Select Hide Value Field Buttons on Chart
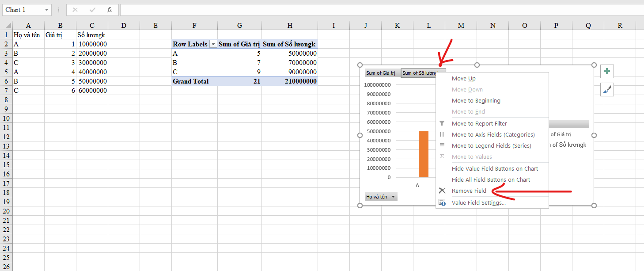This screenshot has width=644, height=271. pos(495,168)
